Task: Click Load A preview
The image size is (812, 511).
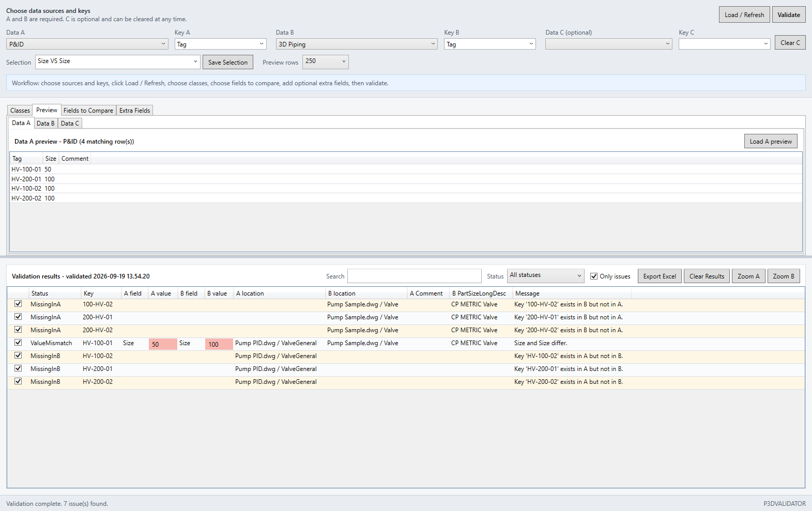Action: (x=771, y=142)
